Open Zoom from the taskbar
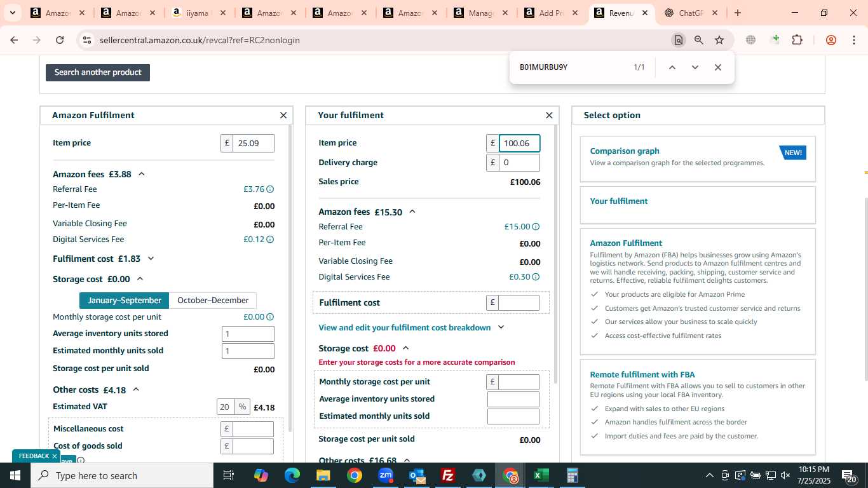Screen dimensions: 868x488 click(x=386, y=475)
